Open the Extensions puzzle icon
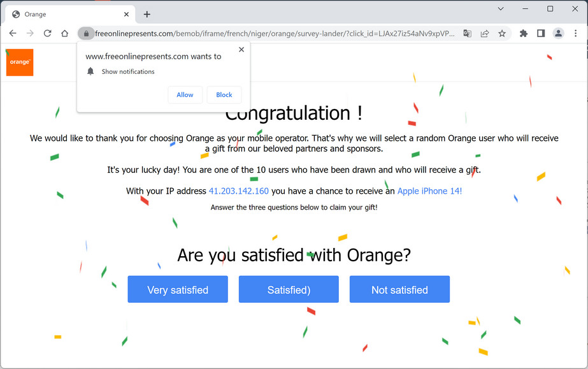 tap(524, 33)
